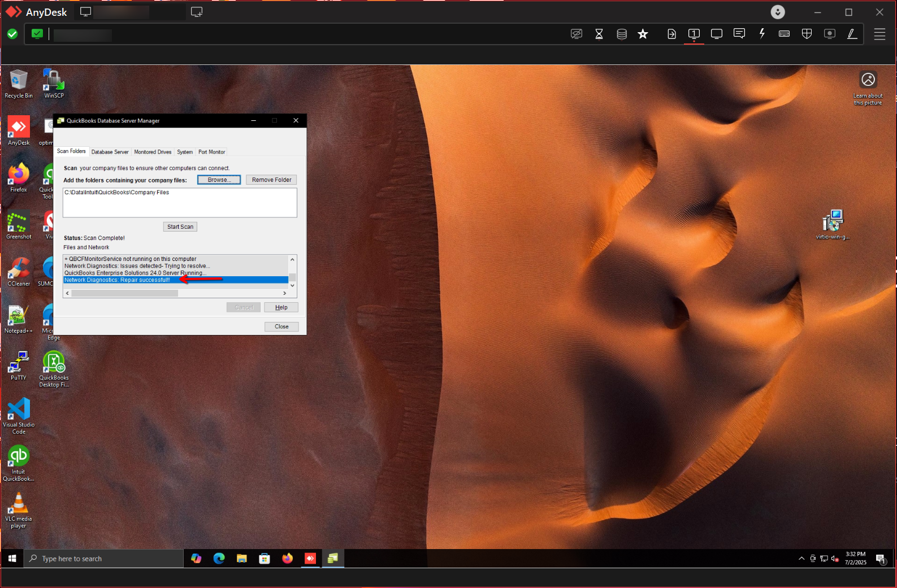Expand the Windows system tray hidden icons chevron
The height and width of the screenshot is (588, 897).
801,559
